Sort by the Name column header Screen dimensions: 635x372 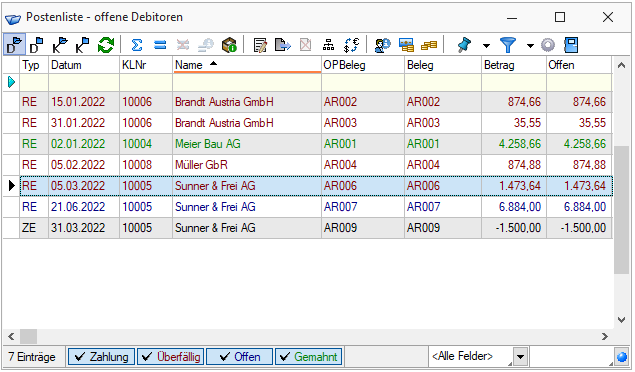[247, 65]
